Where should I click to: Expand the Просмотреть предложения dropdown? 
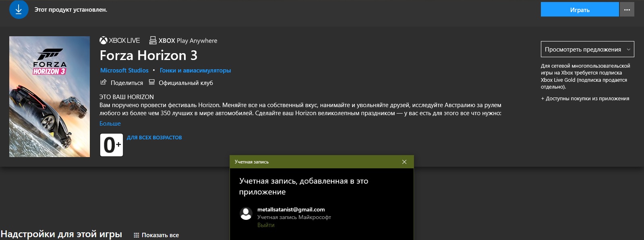tap(587, 50)
